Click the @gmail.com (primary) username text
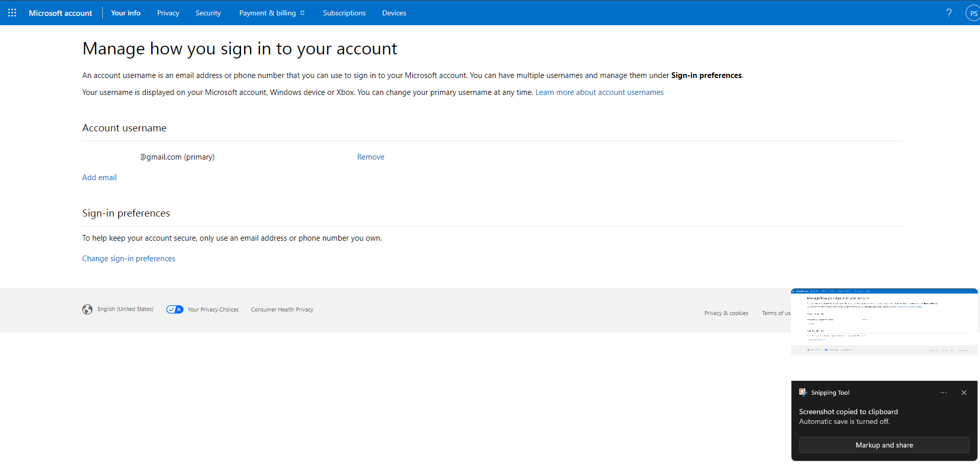The height and width of the screenshot is (467, 980). [x=177, y=157]
